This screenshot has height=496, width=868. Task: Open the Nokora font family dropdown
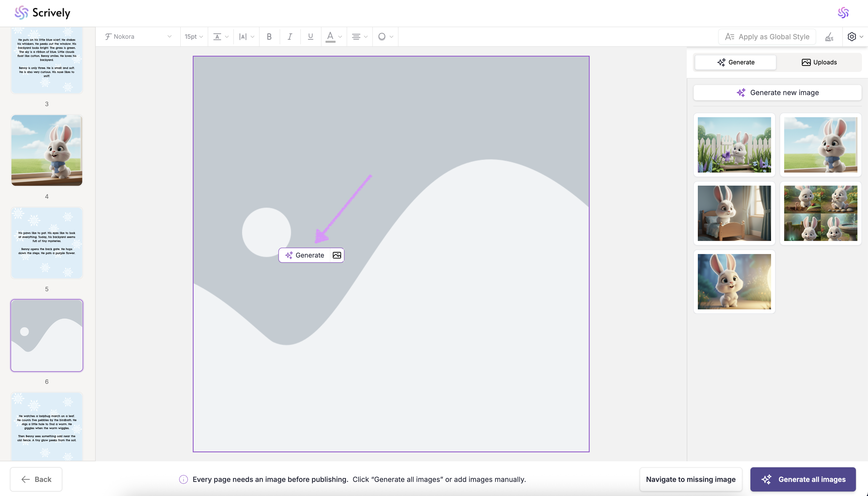(138, 36)
